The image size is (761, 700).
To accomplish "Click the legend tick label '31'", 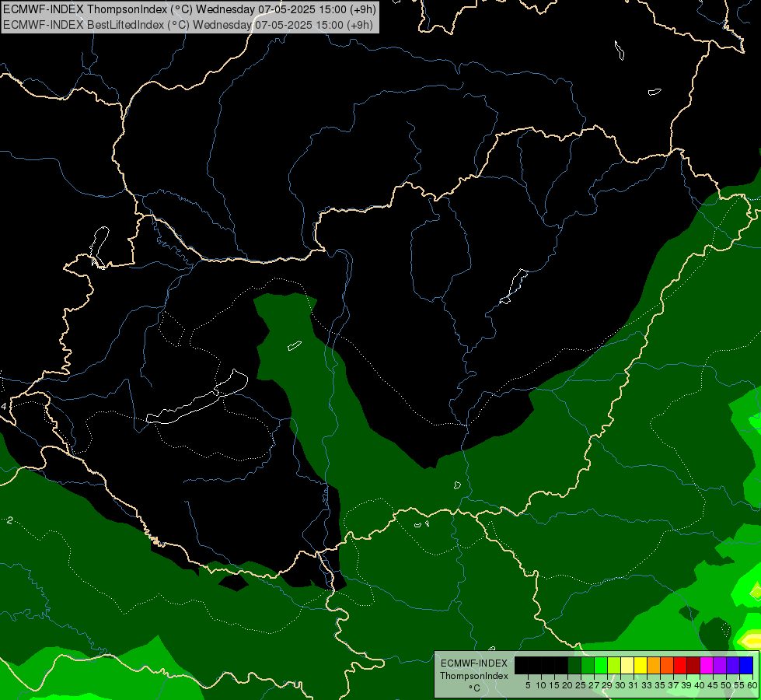I will tap(634, 685).
